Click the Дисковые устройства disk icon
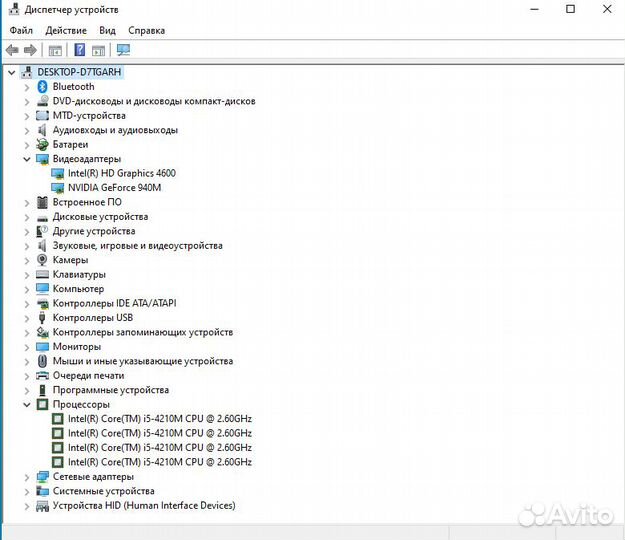Image resolution: width=625 pixels, height=540 pixels. click(42, 218)
